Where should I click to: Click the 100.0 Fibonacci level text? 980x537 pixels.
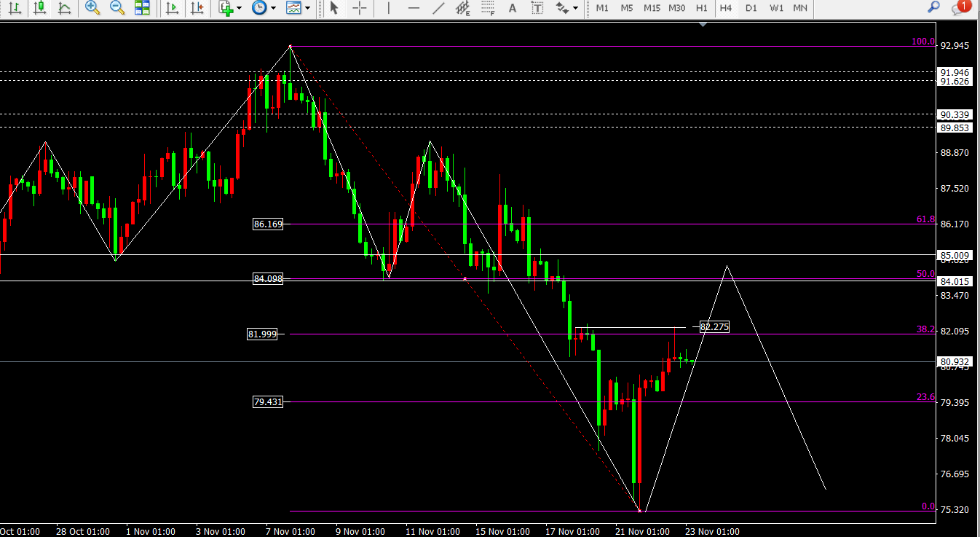tap(923, 42)
